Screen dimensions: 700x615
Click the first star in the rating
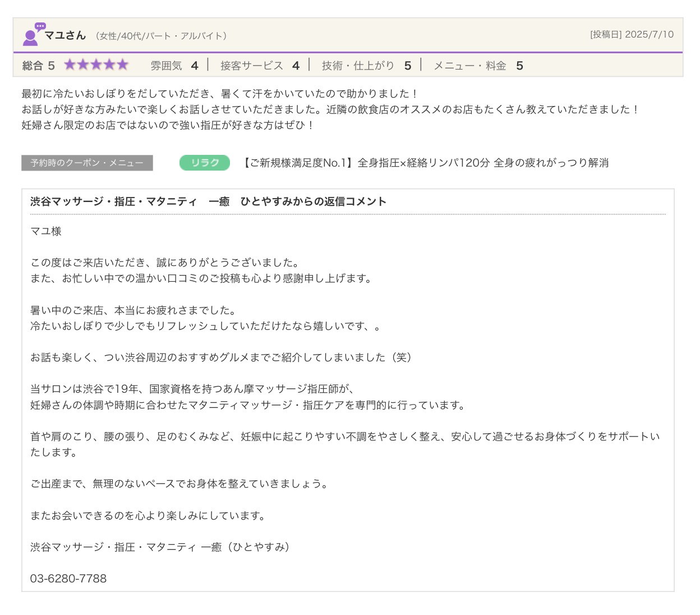[x=70, y=65]
